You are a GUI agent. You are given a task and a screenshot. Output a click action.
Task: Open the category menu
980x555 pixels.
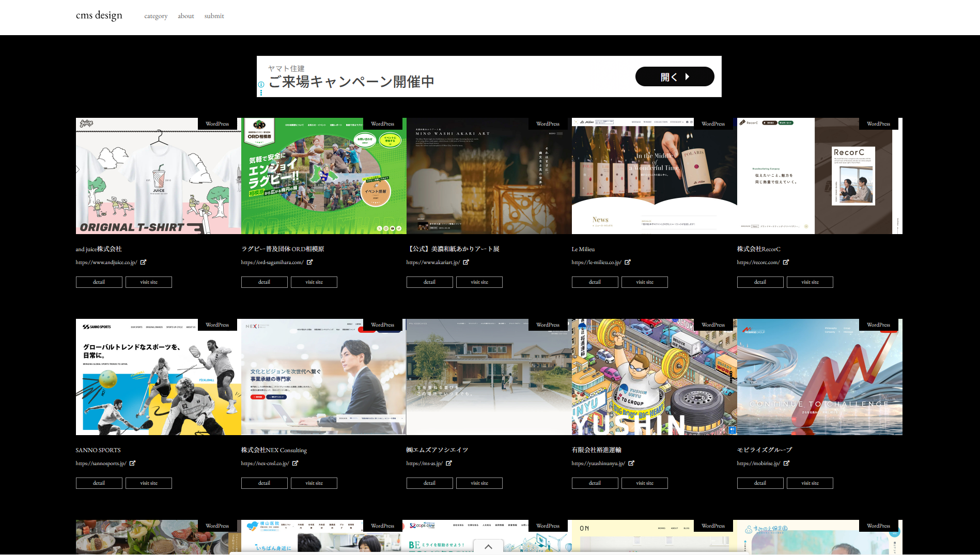pyautogui.click(x=156, y=16)
